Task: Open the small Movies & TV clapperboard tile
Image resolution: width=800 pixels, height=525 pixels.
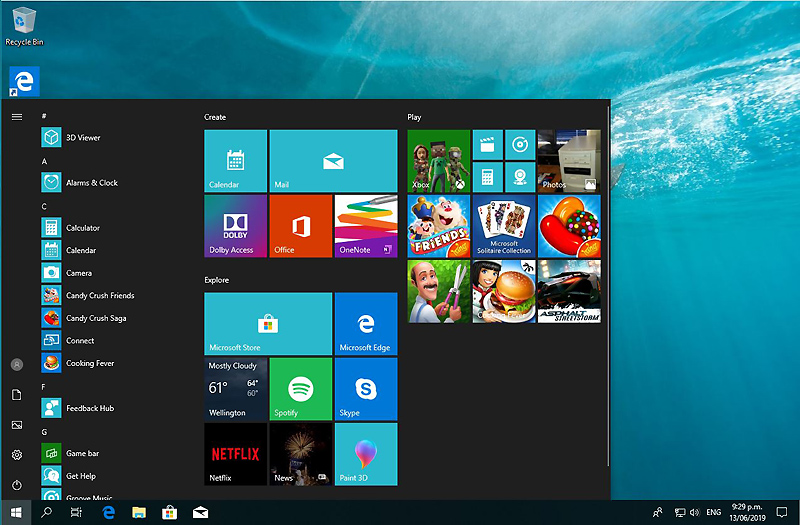Action: tap(487, 145)
